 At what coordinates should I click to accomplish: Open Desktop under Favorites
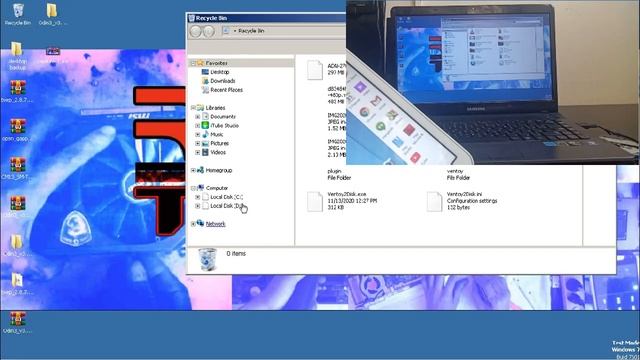(220, 72)
